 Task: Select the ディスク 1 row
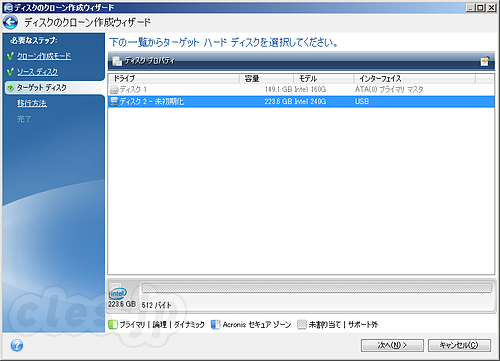pyautogui.click(x=301, y=89)
